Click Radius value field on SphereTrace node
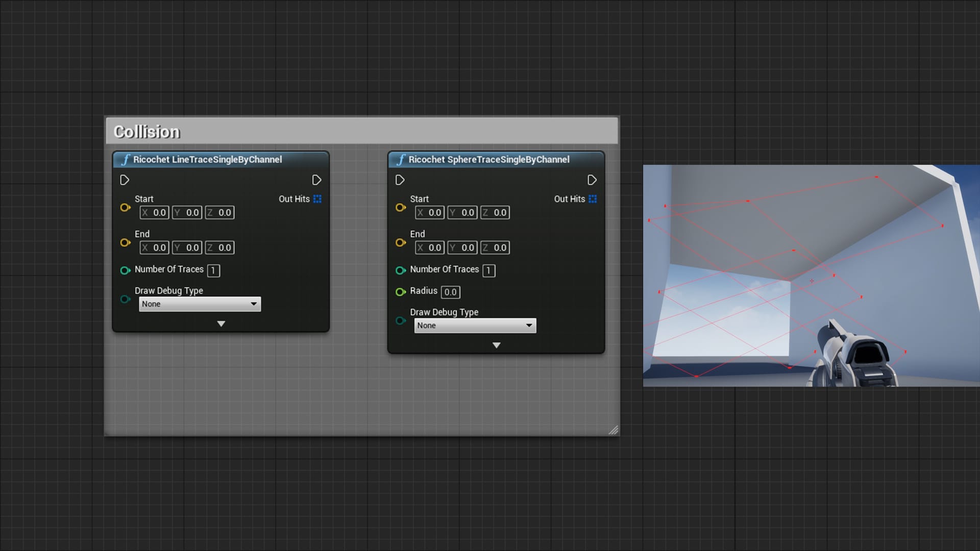Image resolution: width=980 pixels, height=551 pixels. 450,292
